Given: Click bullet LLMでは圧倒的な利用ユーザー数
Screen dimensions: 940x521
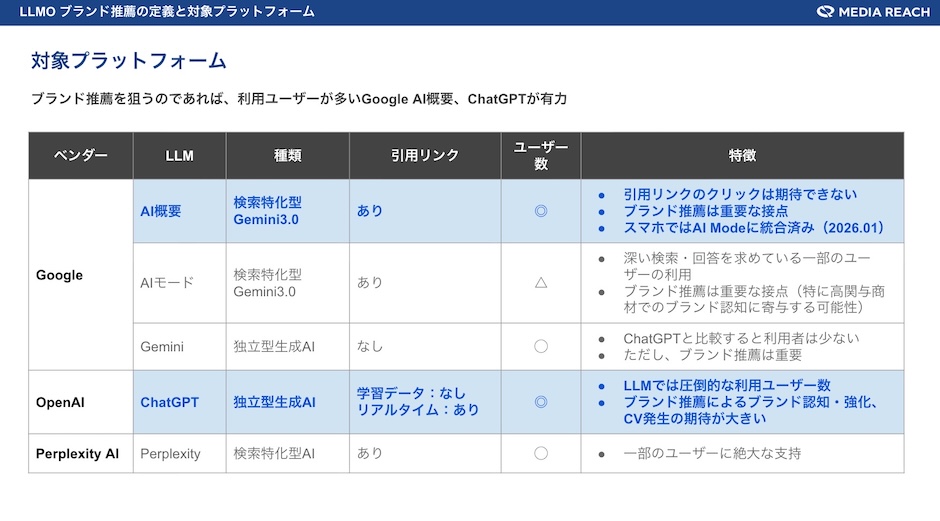Looking at the screenshot, I should (727, 385).
